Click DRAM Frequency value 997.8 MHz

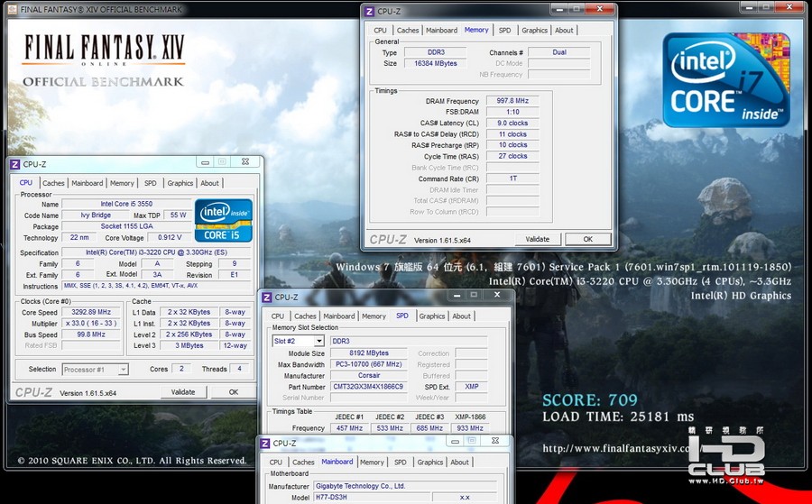(512, 101)
